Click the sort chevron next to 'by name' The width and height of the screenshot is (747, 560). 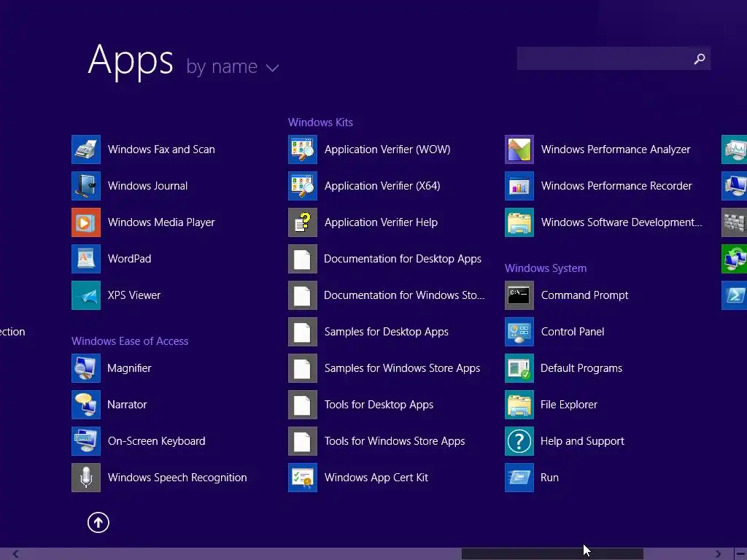tap(273, 68)
